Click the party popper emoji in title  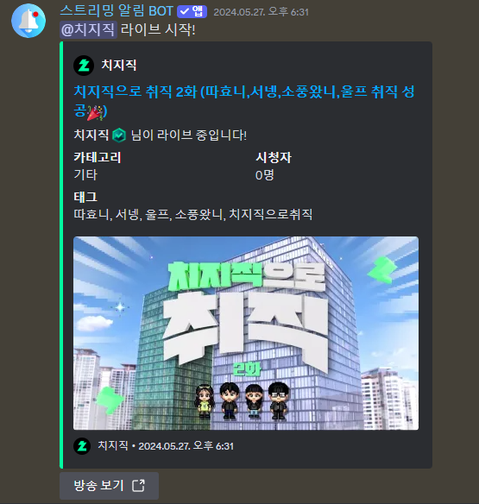pyautogui.click(x=95, y=112)
